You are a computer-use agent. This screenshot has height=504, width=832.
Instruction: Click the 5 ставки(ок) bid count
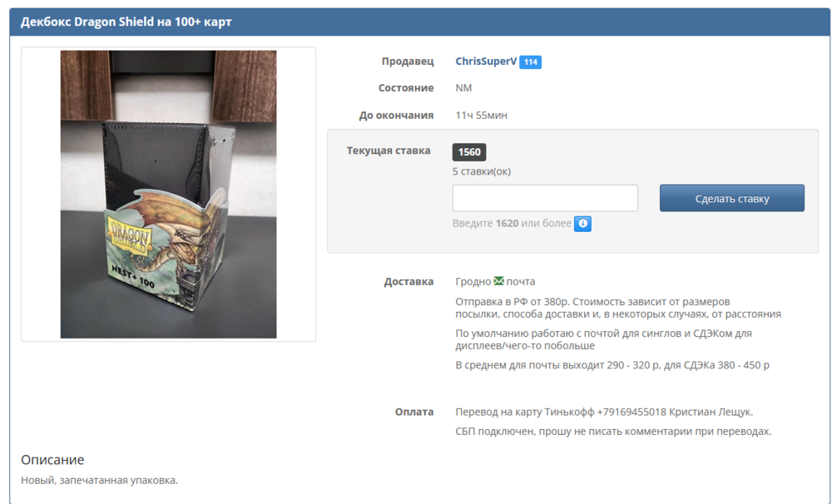[481, 171]
